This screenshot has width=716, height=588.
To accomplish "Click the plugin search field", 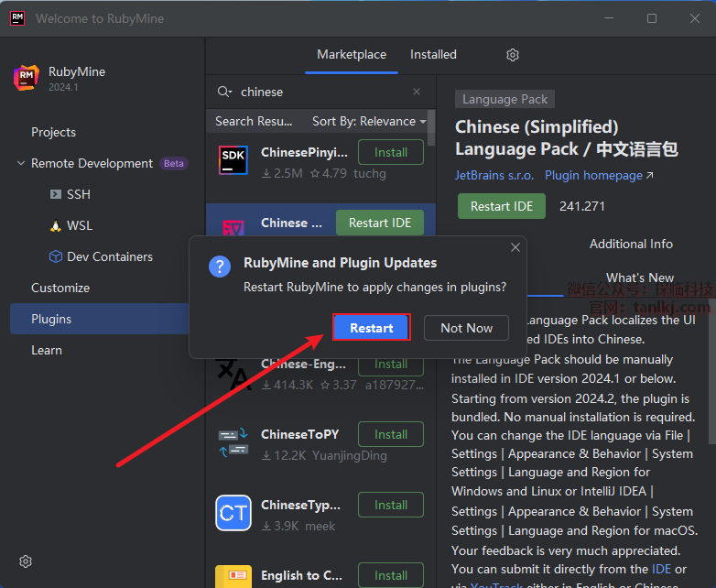I will click(x=320, y=92).
